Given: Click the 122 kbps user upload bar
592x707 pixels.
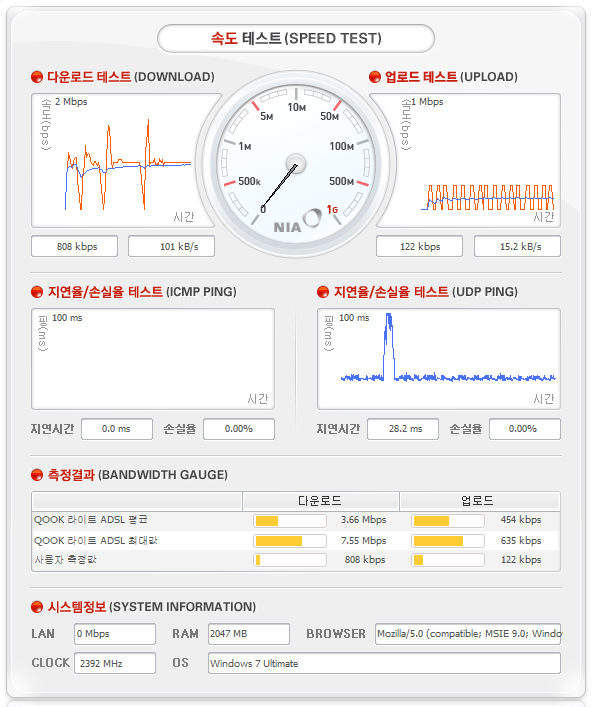Looking at the screenshot, I should [x=448, y=560].
